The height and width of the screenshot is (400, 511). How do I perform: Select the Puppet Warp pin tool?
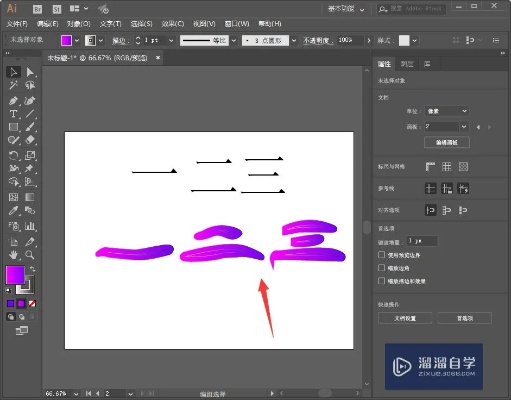(x=30, y=168)
